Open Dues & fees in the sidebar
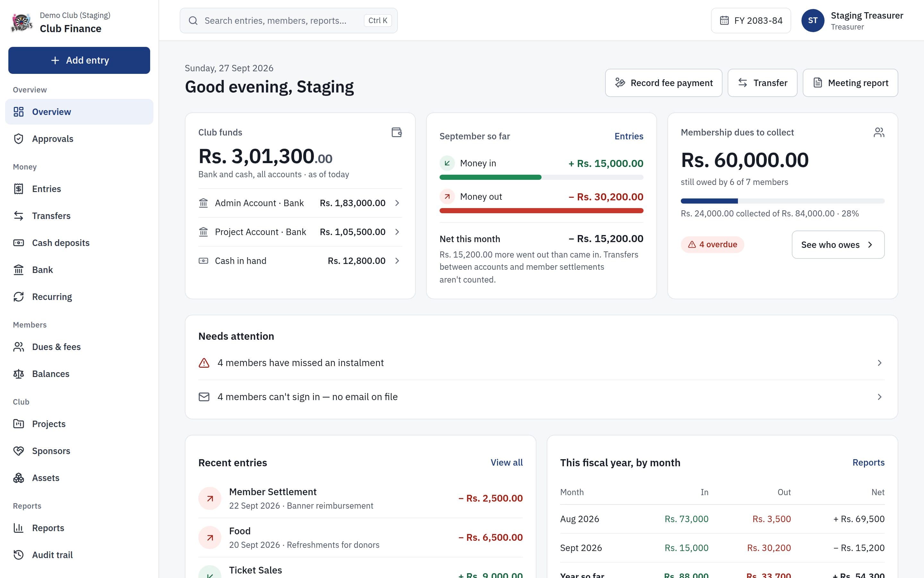The height and width of the screenshot is (578, 924). pyautogui.click(x=79, y=347)
